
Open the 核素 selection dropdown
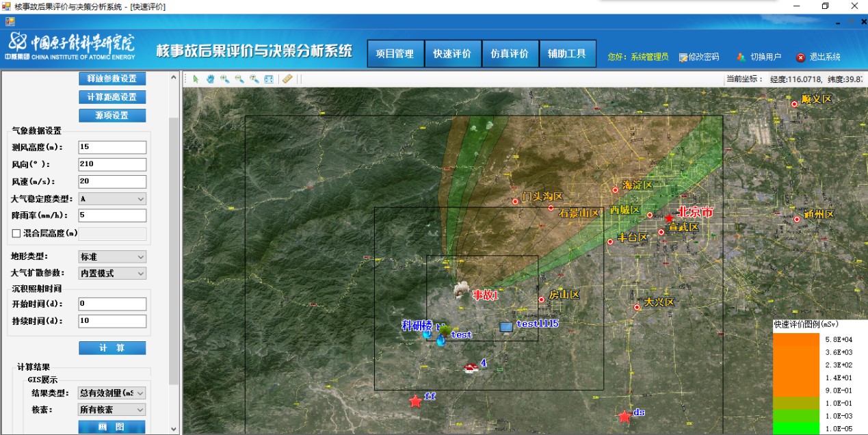[112, 410]
